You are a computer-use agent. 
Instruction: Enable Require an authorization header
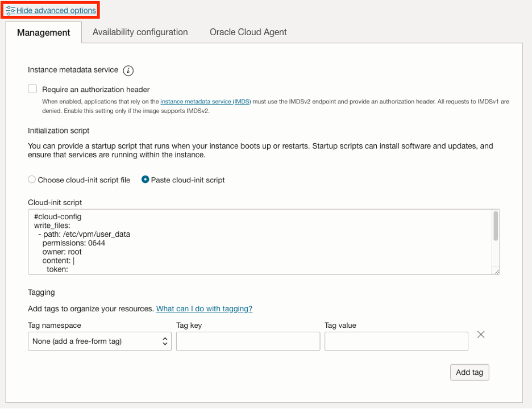tap(32, 89)
